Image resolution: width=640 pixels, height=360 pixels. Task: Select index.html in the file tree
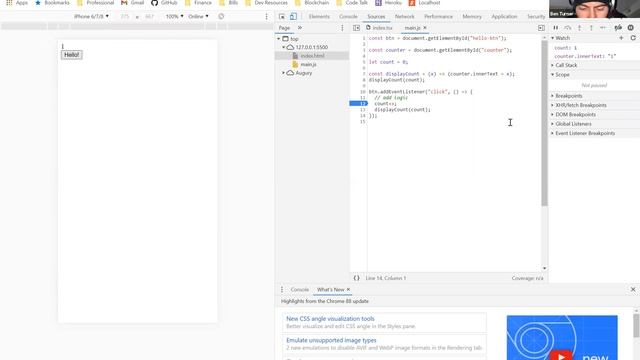coord(312,56)
